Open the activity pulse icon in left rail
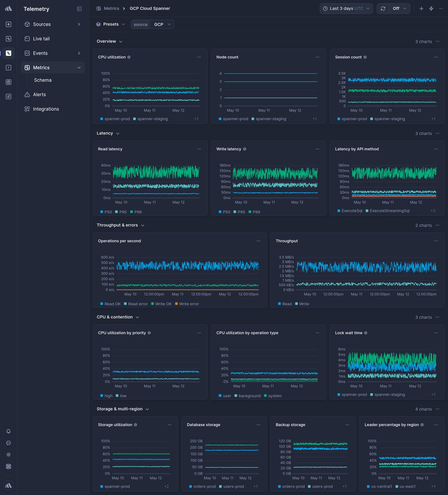 coord(8,38)
